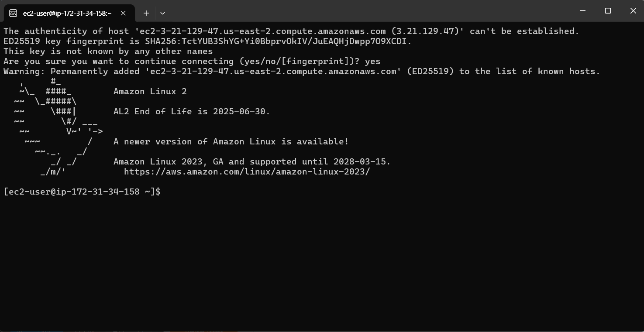The width and height of the screenshot is (644, 332).
Task: Close the ec2-user terminal tab
Action: pyautogui.click(x=123, y=13)
